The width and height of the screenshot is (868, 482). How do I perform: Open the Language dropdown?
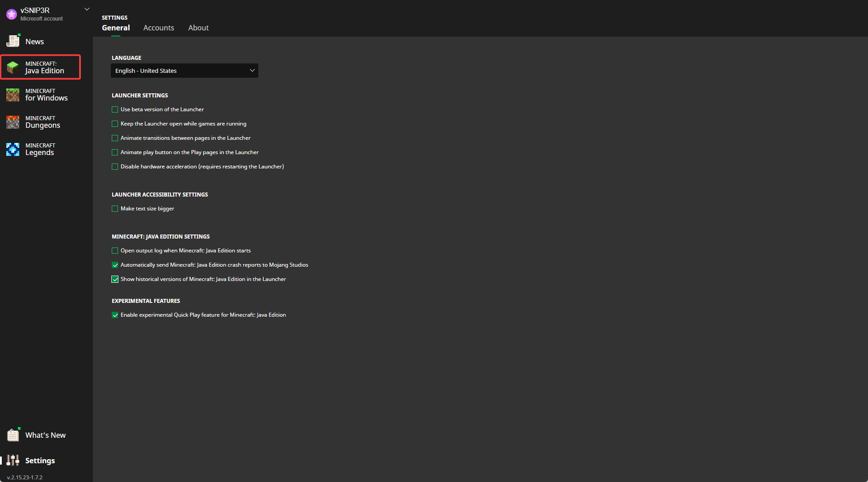(x=184, y=71)
